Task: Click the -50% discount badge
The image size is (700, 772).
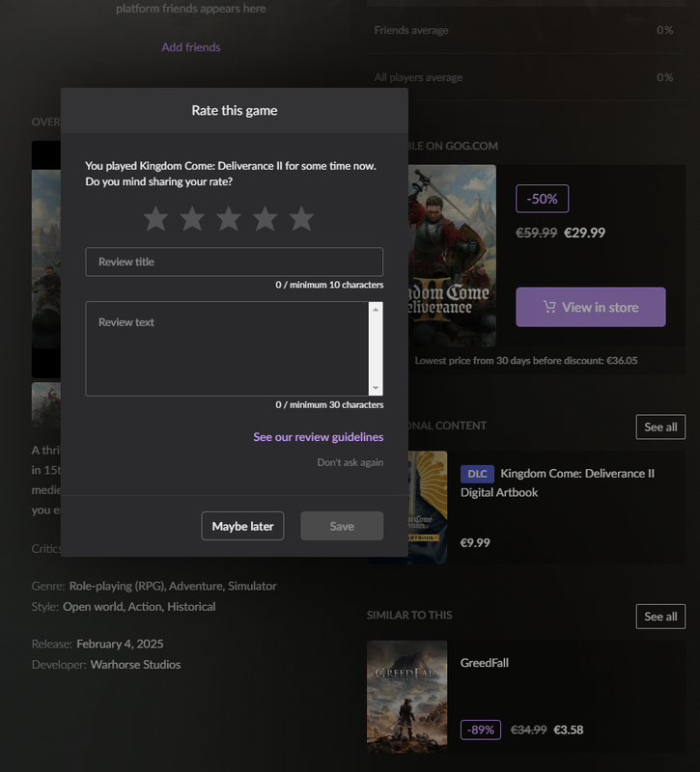Action: tap(543, 199)
